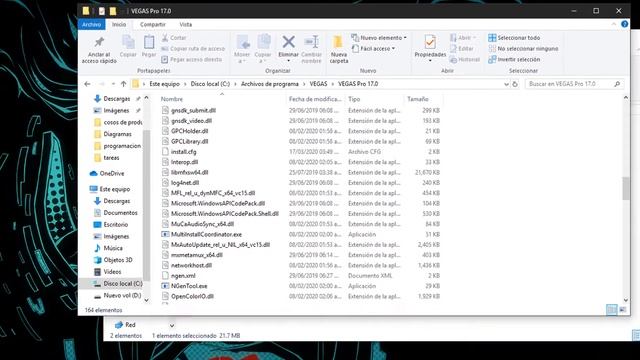The width and height of the screenshot is (640, 360).
Task: Click the Copiar a icon in Organizar
Action: (263, 42)
